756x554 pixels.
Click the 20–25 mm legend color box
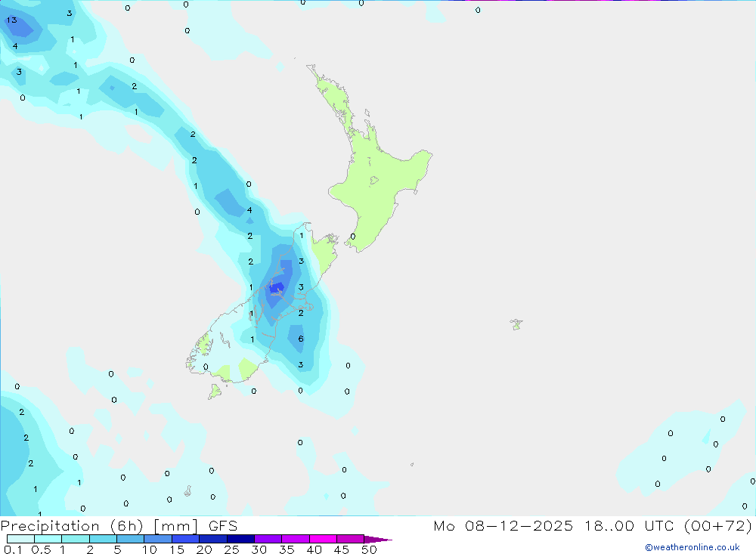pos(212,539)
